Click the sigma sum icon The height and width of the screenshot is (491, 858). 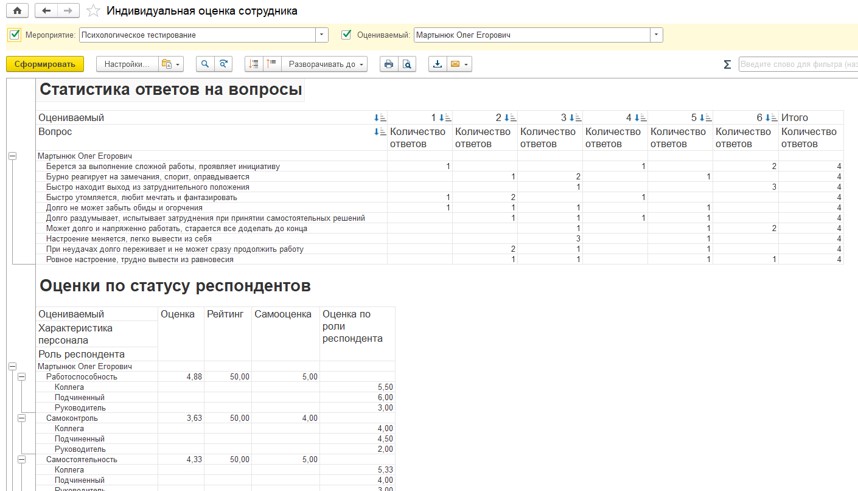point(727,65)
